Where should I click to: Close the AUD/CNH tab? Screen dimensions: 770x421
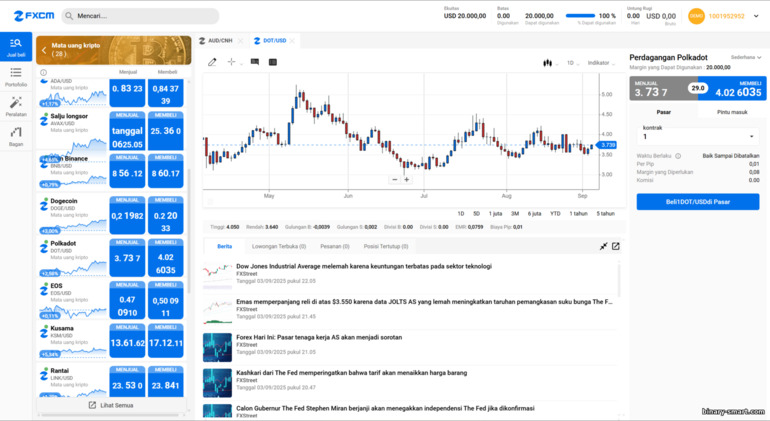(241, 41)
